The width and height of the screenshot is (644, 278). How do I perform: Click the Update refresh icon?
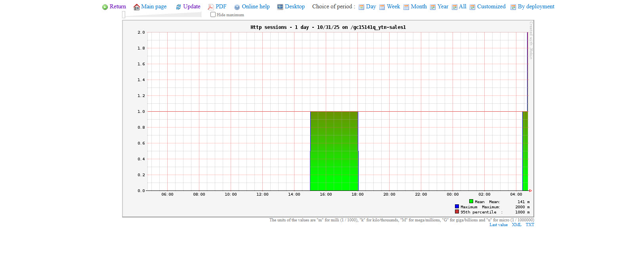point(179,7)
